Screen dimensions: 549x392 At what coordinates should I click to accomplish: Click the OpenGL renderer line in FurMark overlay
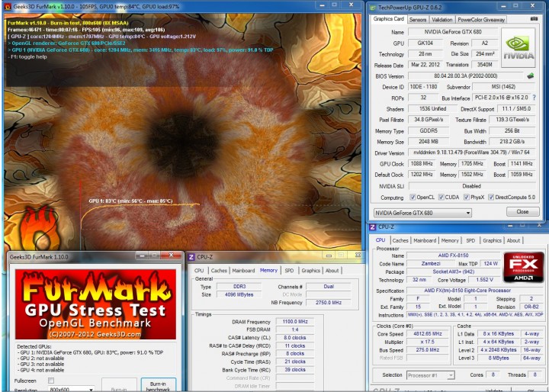(x=66, y=43)
